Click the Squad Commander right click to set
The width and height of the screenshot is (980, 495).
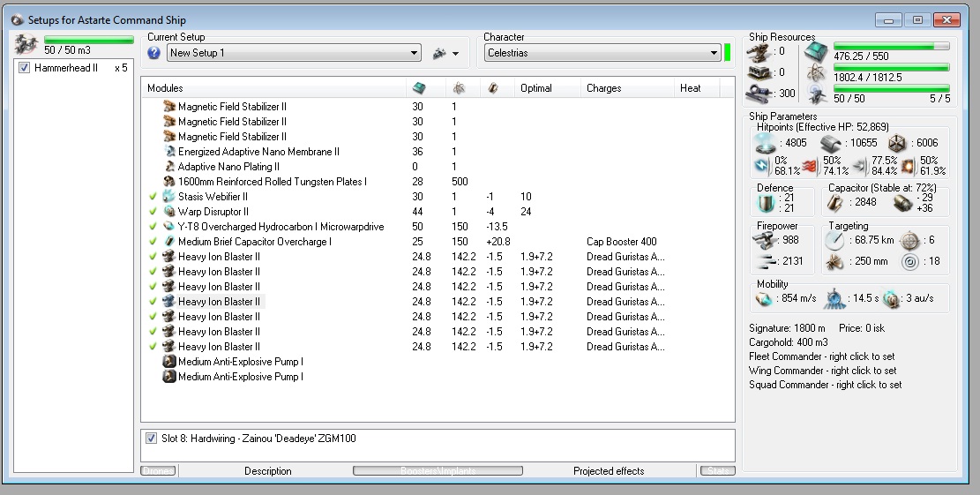coord(825,385)
